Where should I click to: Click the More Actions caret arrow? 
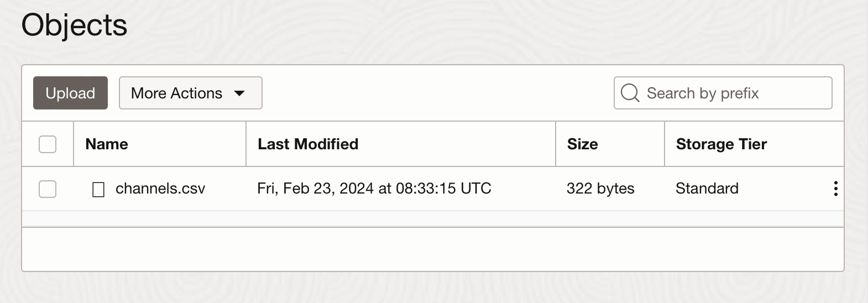pos(239,93)
